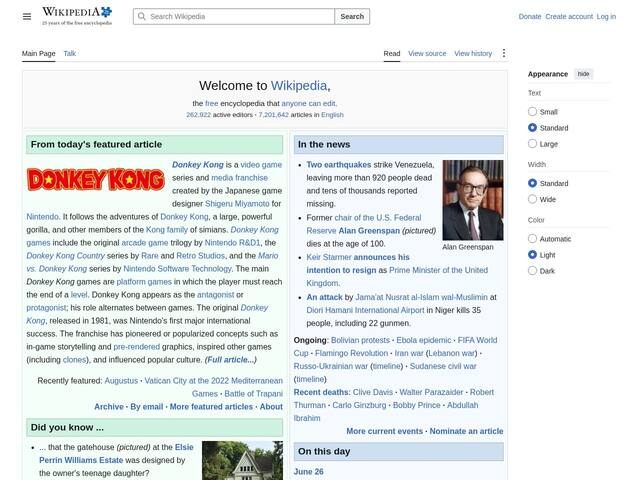
Task: Click the Wikipedia logo
Action: [x=77, y=16]
